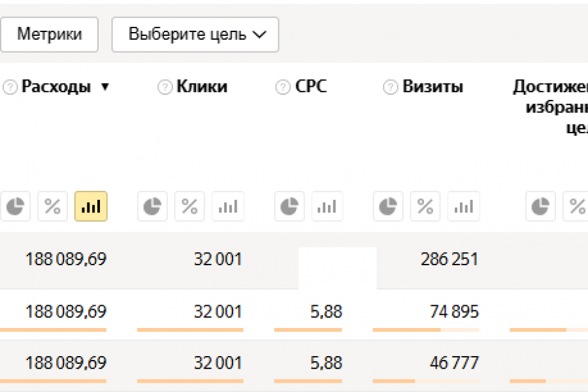The image size is (588, 392).
Task: Enable bar chart for CPC column
Action: (x=327, y=206)
